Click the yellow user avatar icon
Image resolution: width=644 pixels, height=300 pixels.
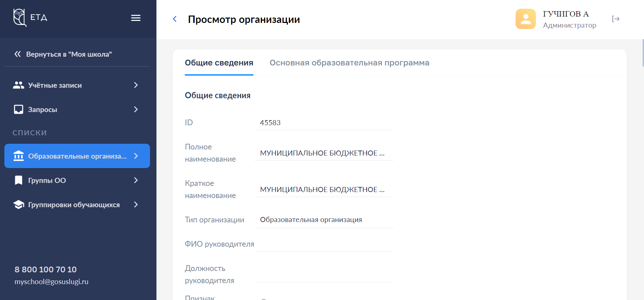(525, 19)
